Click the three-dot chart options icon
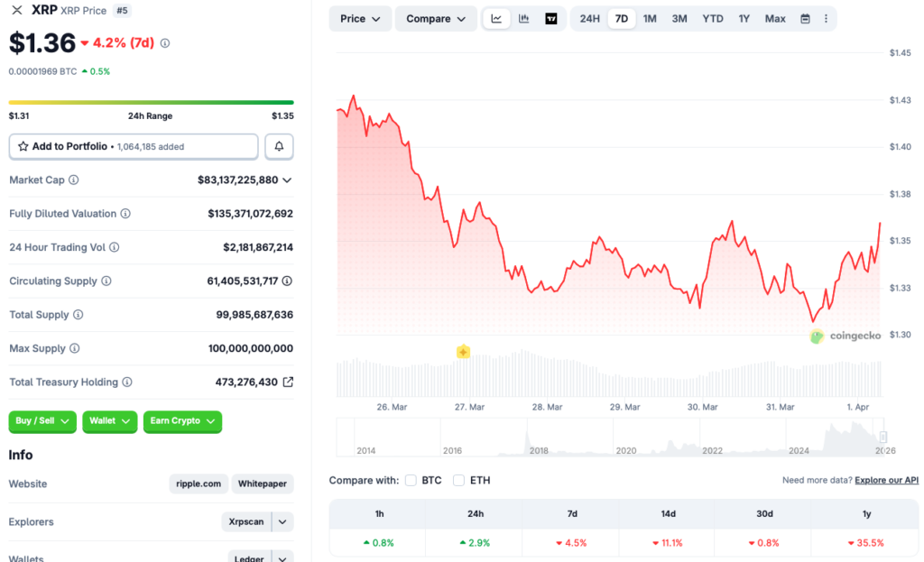 [x=827, y=18]
